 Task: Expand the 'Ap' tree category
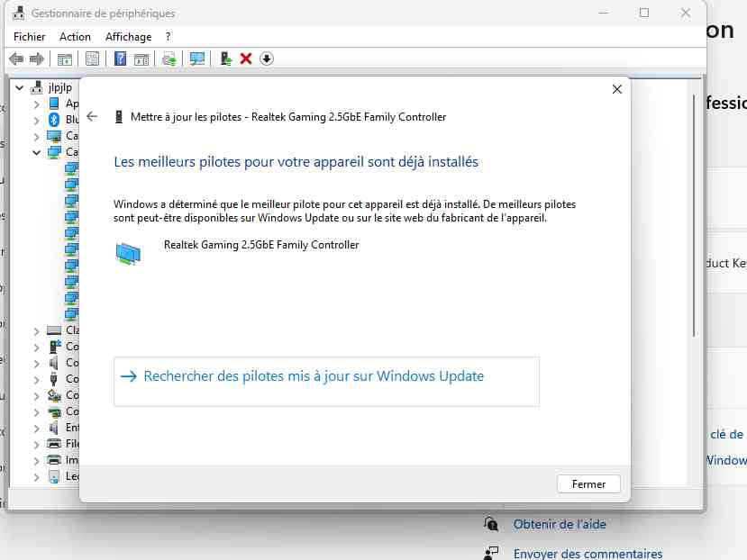tap(37, 104)
